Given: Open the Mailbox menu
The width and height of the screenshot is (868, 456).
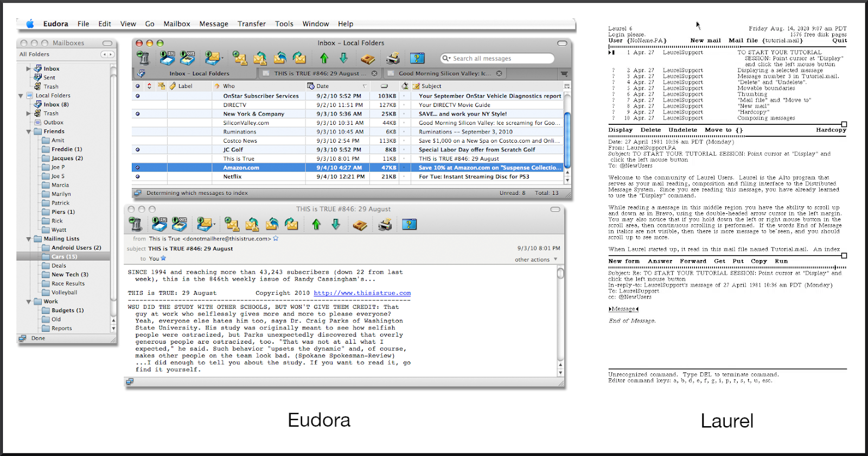Looking at the screenshot, I should pyautogui.click(x=177, y=24).
